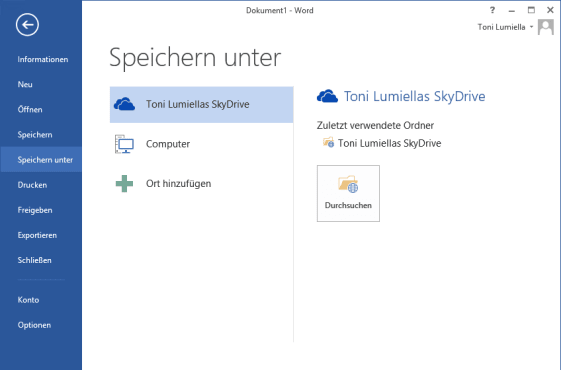Viewport: 561px width, 370px height.
Task: Click the back arrow circle icon
Action: coord(27,25)
